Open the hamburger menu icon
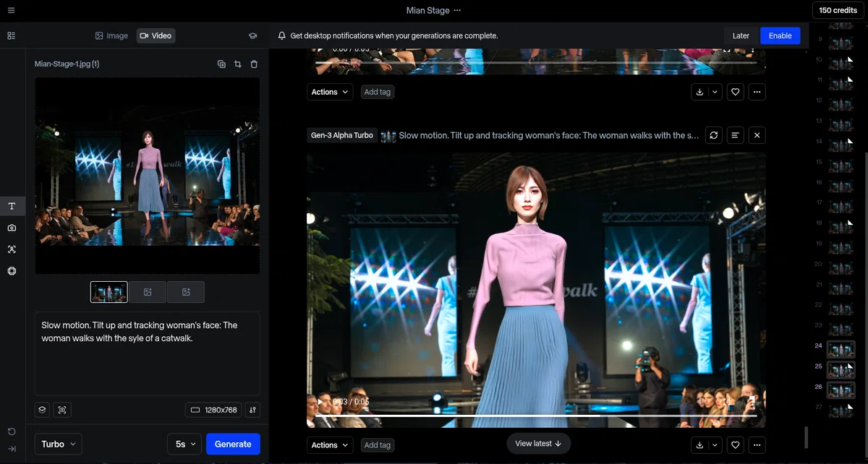This screenshot has height=464, width=868. click(x=11, y=10)
